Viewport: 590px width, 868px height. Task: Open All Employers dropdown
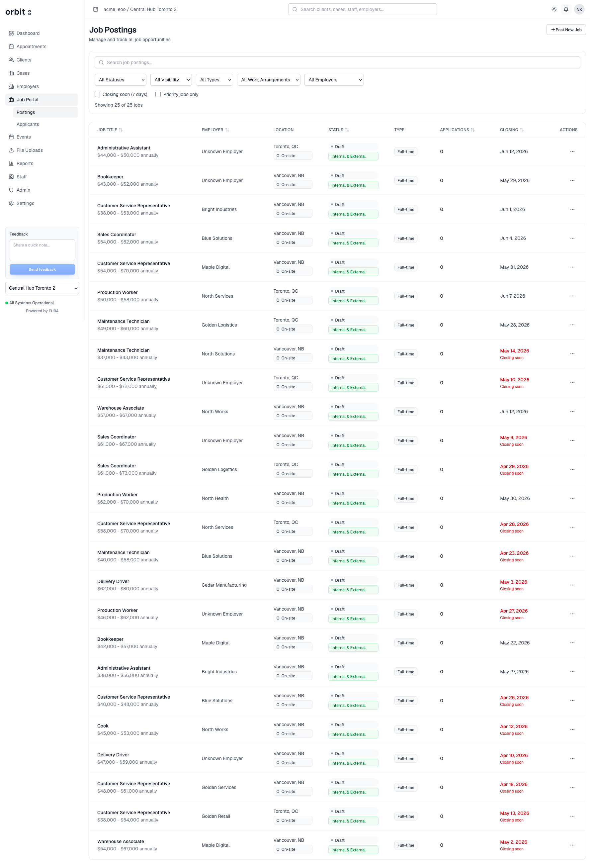click(334, 80)
